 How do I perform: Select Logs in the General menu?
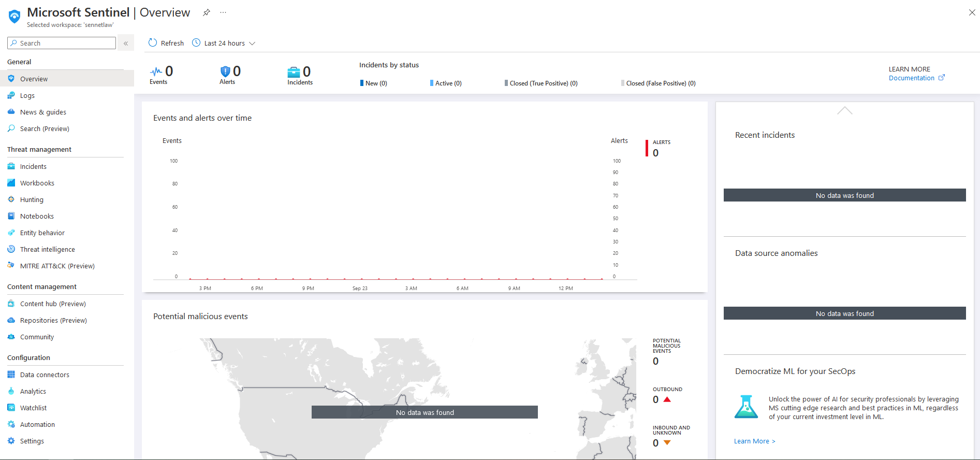pyautogui.click(x=27, y=95)
